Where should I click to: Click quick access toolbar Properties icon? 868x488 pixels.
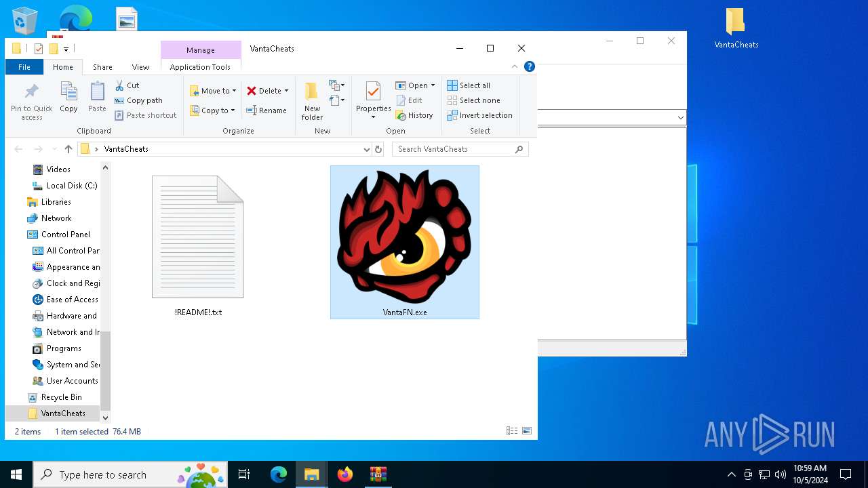[39, 49]
